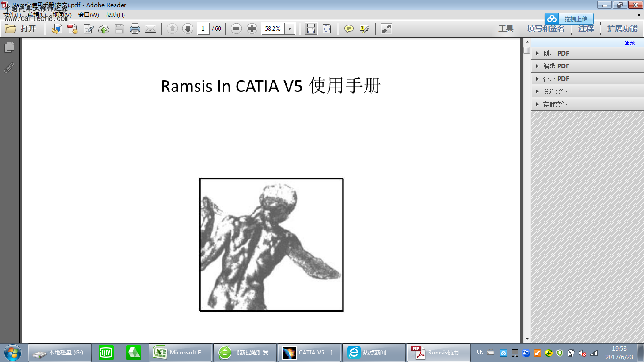
Task: Expand the 创建 PDF section
Action: [x=587, y=53]
